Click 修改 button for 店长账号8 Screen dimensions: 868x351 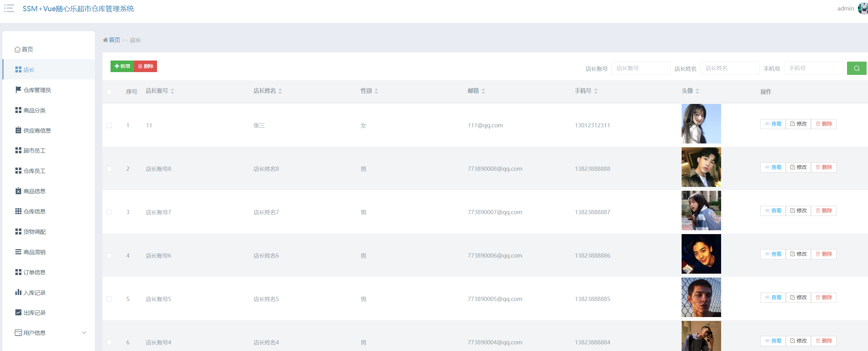[798, 167]
